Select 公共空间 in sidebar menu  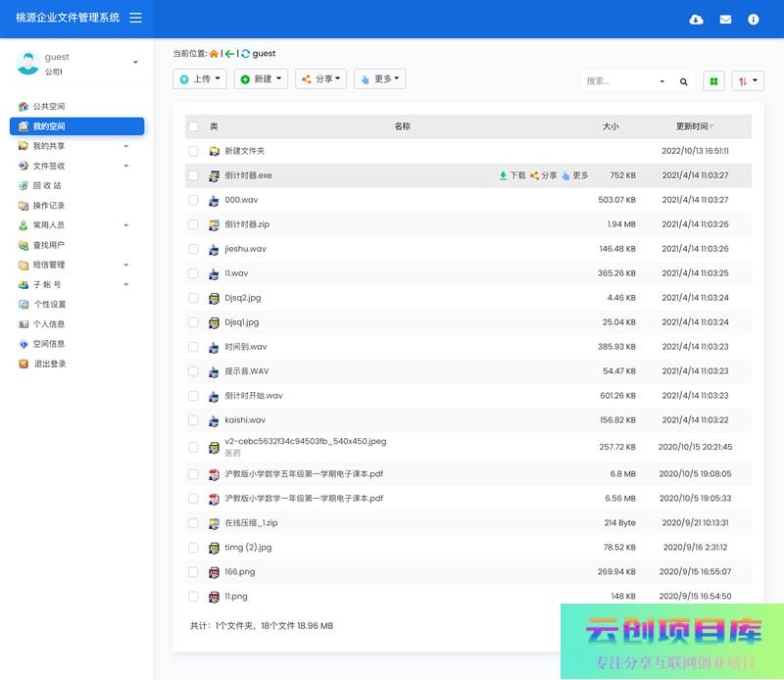click(49, 106)
